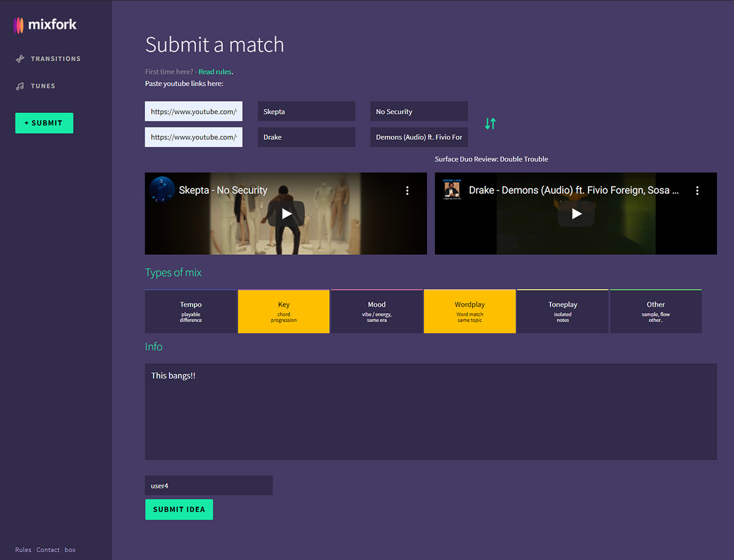The image size is (734, 560).
Task: Enable the Toneplay mix type
Action: pyautogui.click(x=563, y=312)
